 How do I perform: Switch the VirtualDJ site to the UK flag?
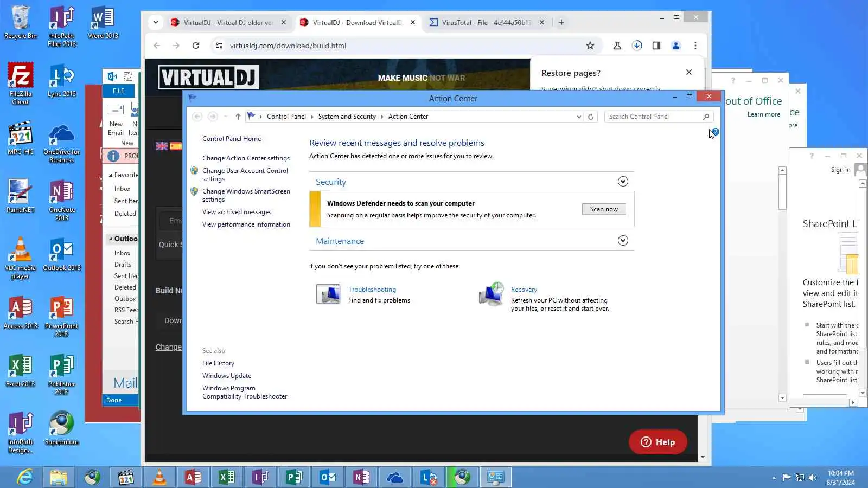pos(162,146)
